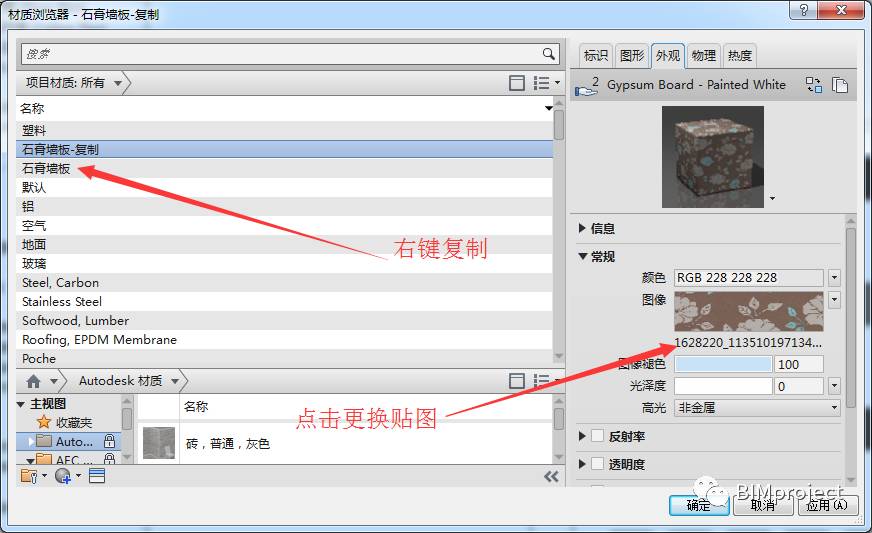Click the lock icon beside Auto... library
872x533 pixels.
(x=110, y=441)
